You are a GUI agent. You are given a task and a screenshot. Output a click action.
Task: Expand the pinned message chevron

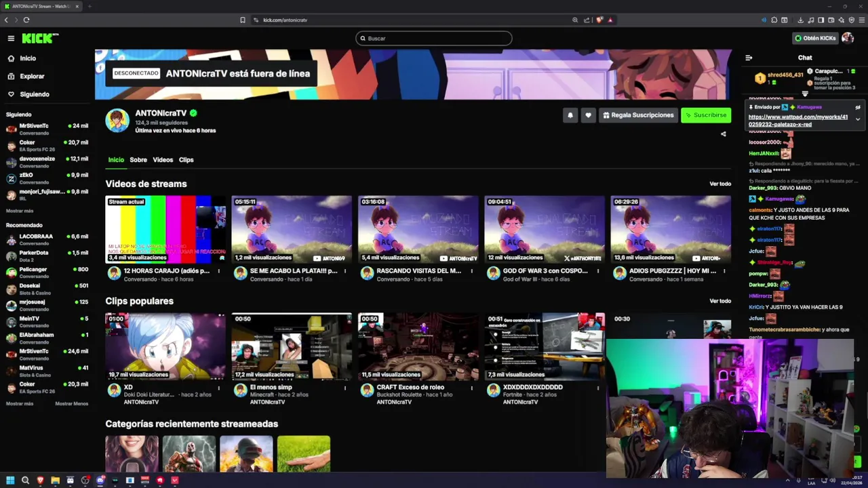coord(857,120)
